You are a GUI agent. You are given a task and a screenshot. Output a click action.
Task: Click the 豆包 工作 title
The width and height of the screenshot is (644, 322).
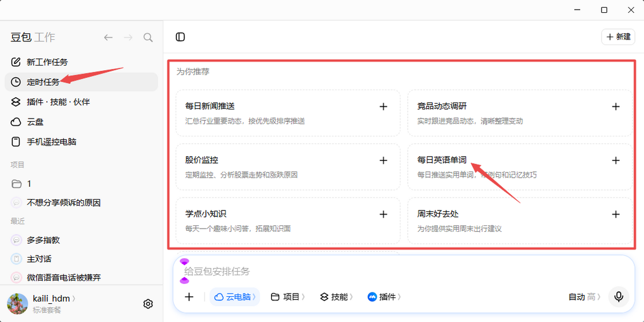(x=33, y=37)
